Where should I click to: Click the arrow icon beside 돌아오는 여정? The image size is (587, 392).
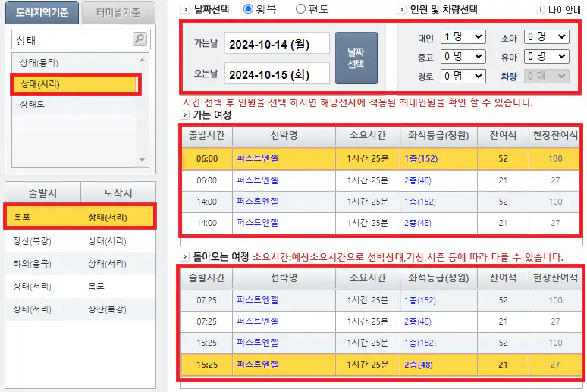click(x=184, y=256)
